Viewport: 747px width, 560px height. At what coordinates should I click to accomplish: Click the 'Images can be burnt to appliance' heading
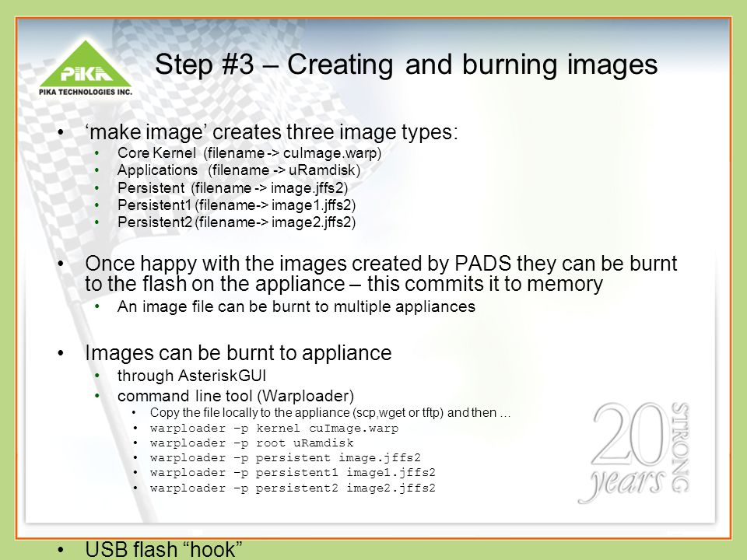pyautogui.click(x=238, y=353)
